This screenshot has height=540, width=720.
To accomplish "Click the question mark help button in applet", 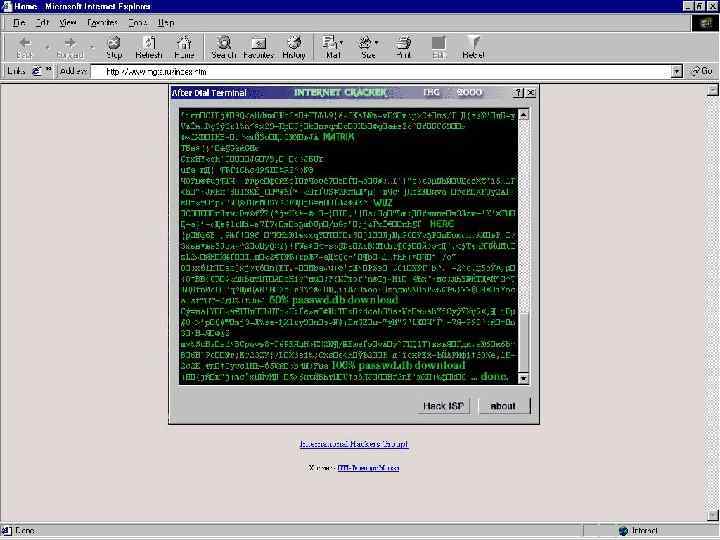I will (x=518, y=93).
